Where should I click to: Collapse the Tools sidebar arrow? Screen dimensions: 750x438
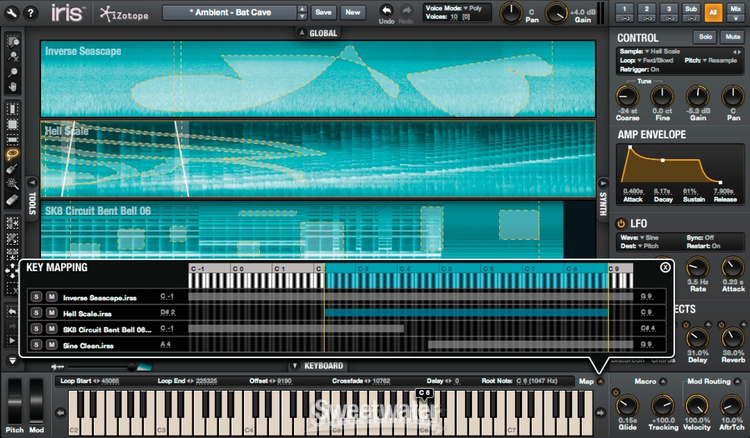click(32, 183)
